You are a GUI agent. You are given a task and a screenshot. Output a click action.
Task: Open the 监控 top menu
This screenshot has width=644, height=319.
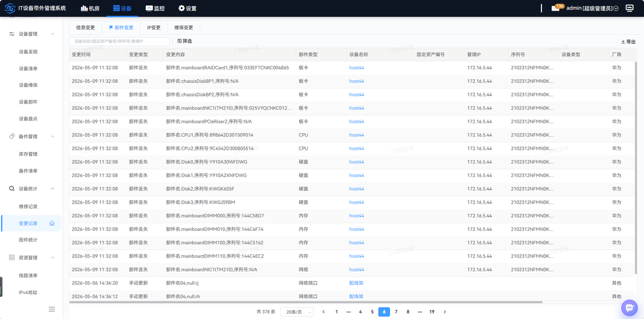[x=155, y=9]
